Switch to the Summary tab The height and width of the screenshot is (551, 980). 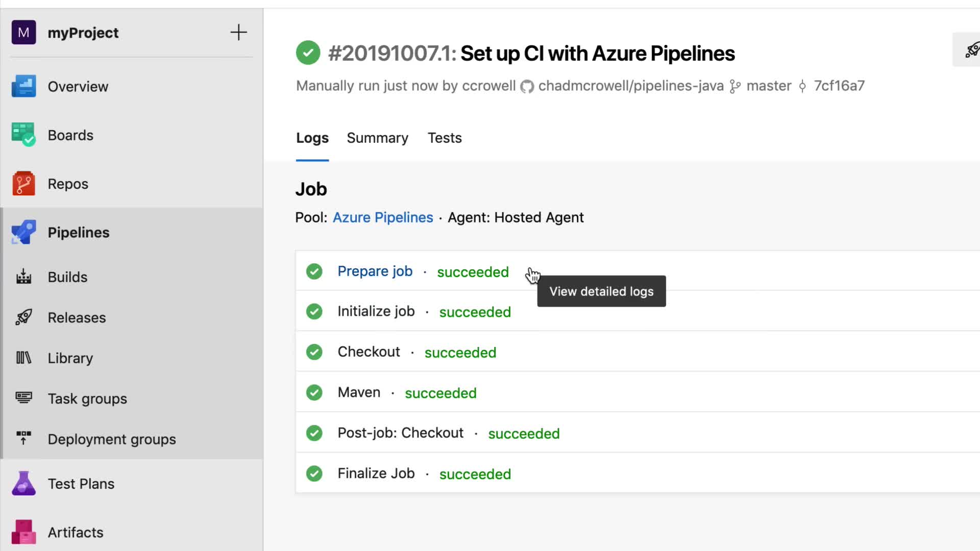coord(377,138)
